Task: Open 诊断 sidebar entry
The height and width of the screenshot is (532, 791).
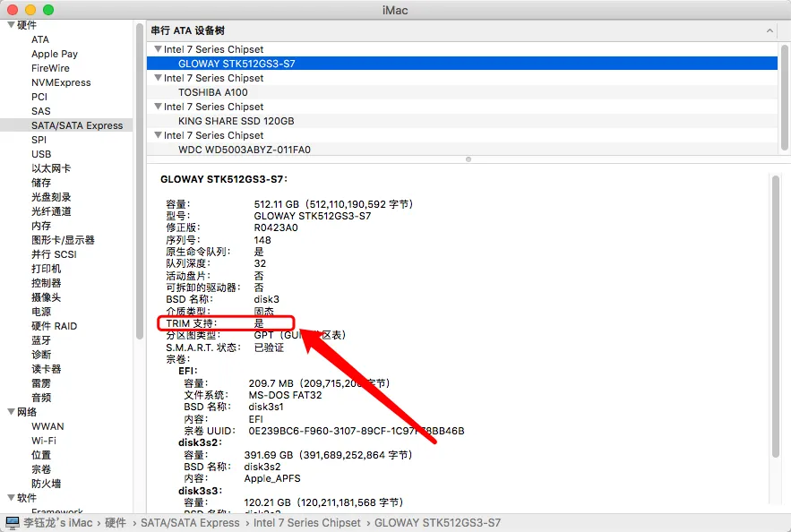Action: (x=41, y=355)
